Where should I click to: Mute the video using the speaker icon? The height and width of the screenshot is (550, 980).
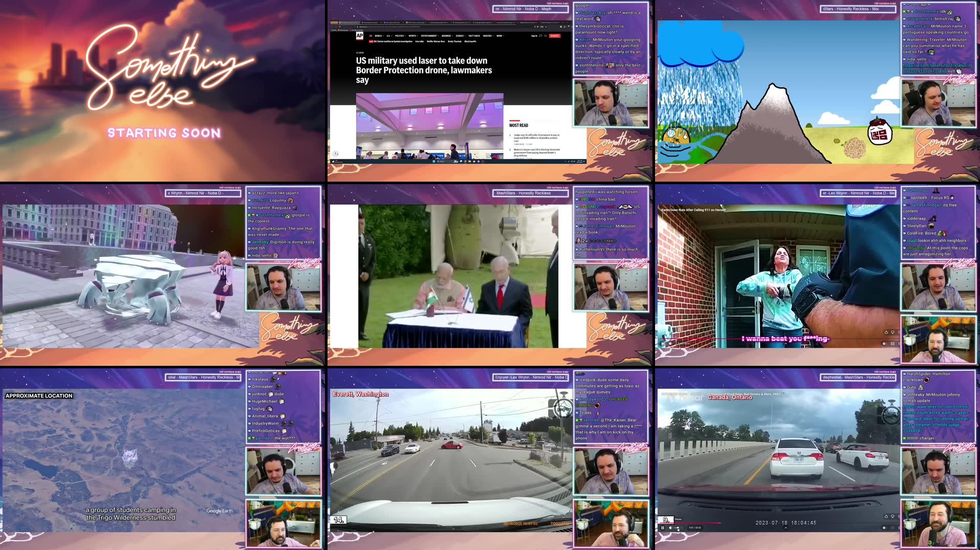671,527
